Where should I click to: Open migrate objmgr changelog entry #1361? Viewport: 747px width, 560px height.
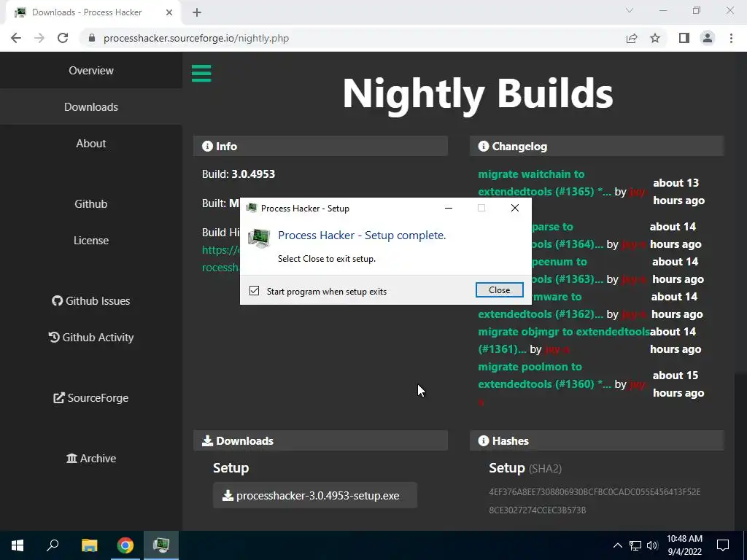point(564,340)
